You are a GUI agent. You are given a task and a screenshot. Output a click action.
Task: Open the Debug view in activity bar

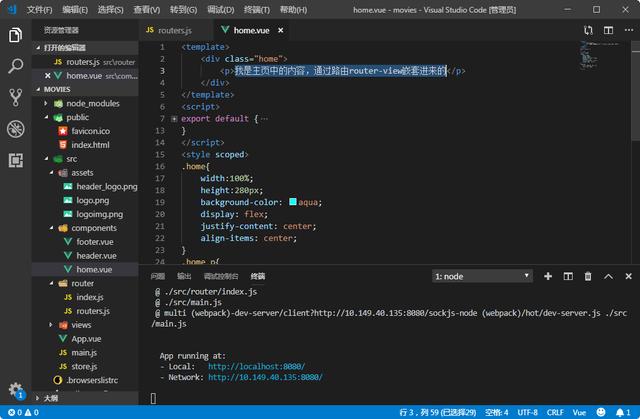point(16,129)
